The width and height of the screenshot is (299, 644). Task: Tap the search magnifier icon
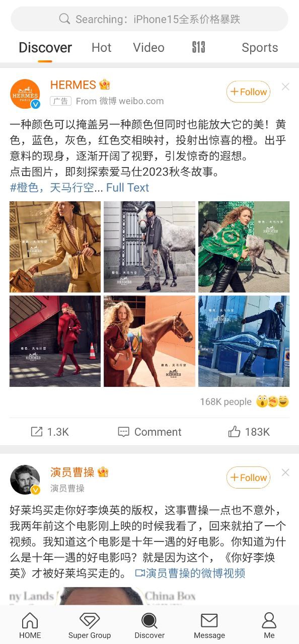(x=64, y=19)
